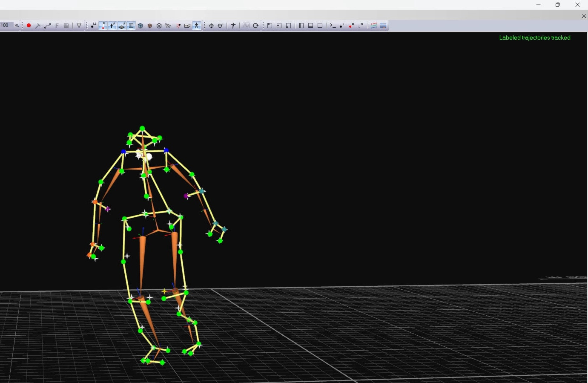Open the timeline lines icon at toolbar end

click(383, 26)
